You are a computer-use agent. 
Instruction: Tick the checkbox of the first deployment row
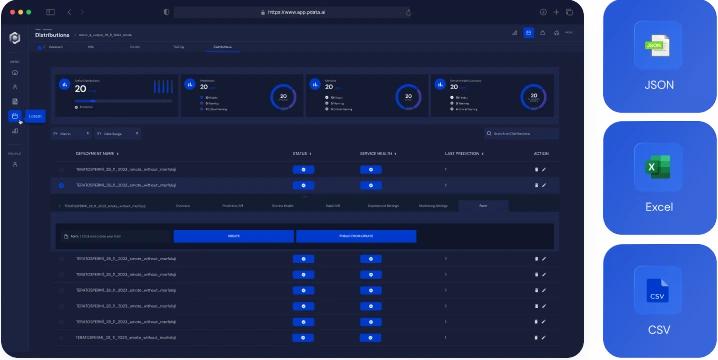click(x=61, y=170)
